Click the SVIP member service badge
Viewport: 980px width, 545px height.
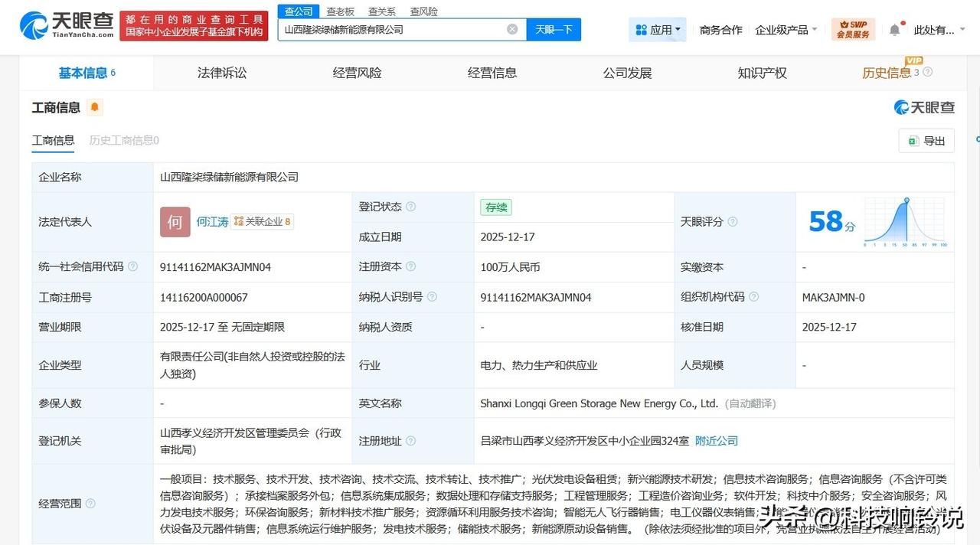853,30
